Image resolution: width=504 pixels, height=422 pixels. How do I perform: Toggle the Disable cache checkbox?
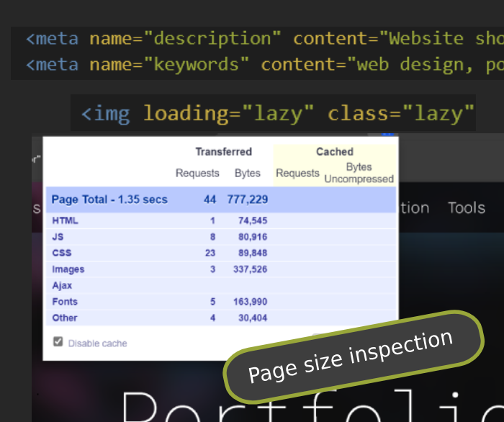click(58, 343)
